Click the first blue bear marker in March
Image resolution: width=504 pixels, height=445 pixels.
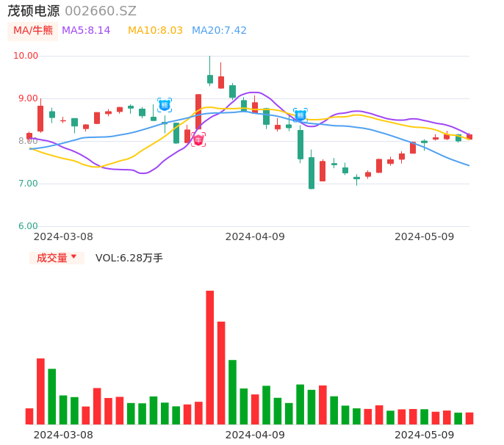click(x=165, y=105)
